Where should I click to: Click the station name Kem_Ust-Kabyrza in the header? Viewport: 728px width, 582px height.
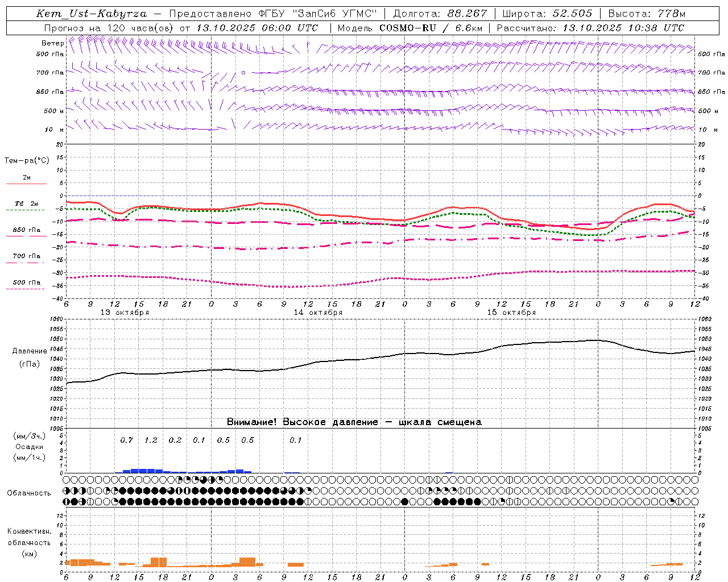pyautogui.click(x=91, y=14)
